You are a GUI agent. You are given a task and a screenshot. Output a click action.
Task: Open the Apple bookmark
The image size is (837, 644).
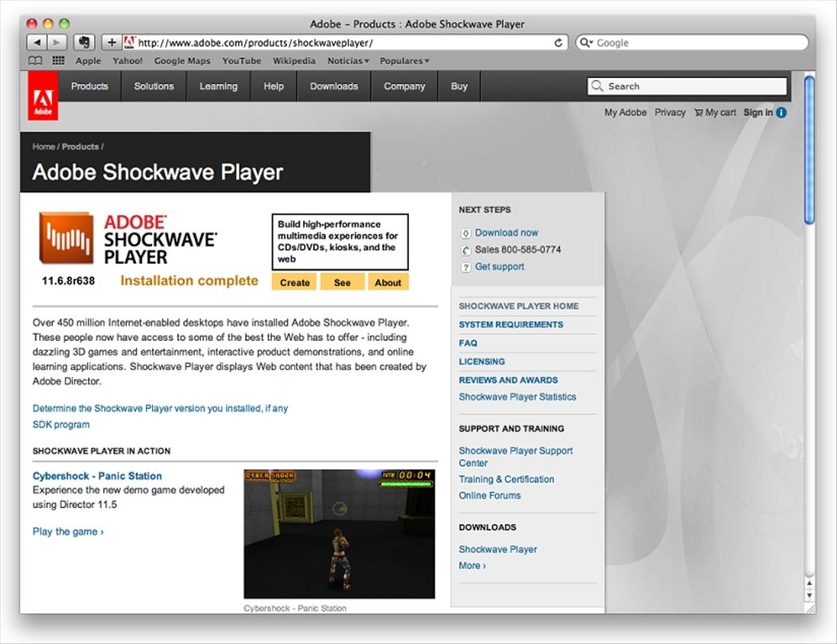(x=88, y=61)
